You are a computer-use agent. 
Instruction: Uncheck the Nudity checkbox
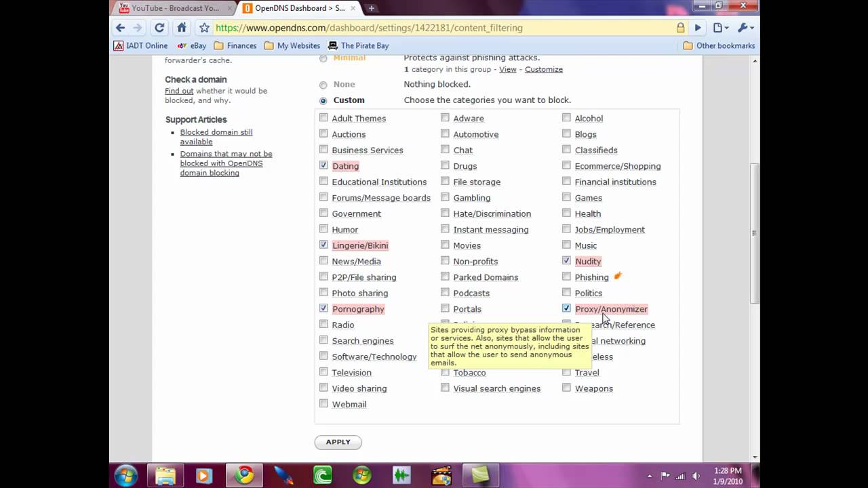coord(566,260)
